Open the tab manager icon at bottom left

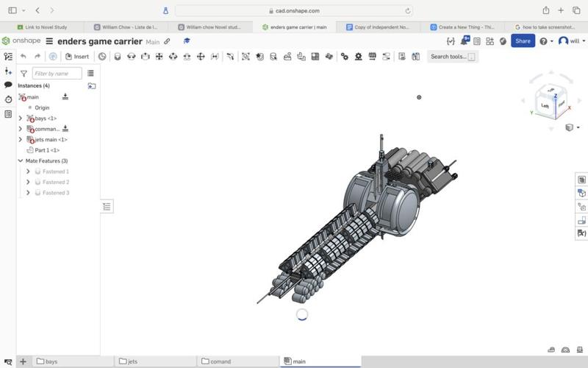(x=8, y=362)
